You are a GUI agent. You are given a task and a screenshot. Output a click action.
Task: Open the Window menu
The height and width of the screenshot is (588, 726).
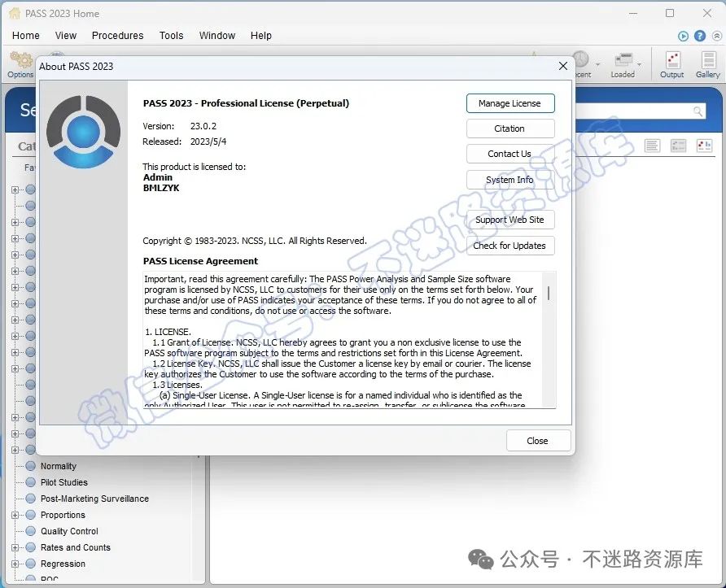pos(217,36)
